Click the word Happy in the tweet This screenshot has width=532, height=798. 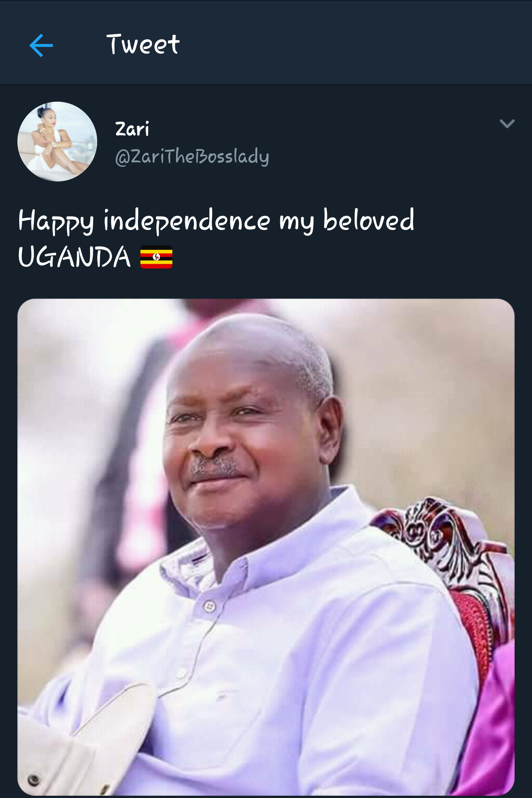tap(56, 221)
